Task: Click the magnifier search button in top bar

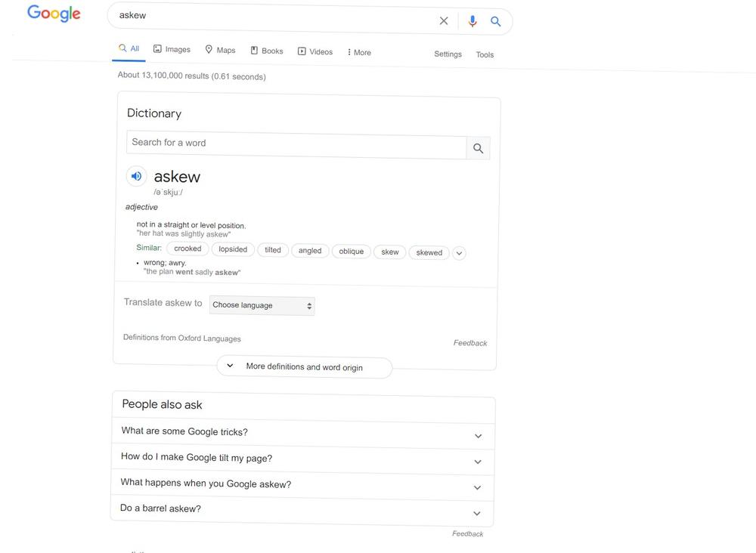Action: 496,22
